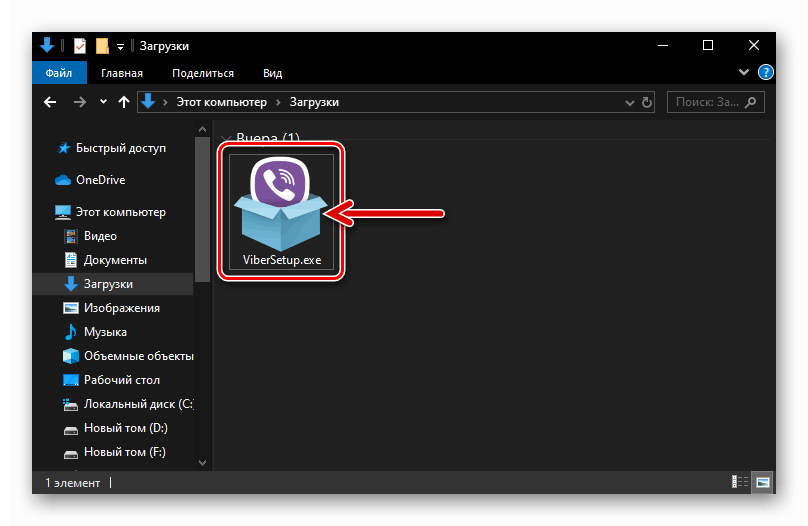
Task: Switch to large icons view in status bar
Action: point(763,482)
